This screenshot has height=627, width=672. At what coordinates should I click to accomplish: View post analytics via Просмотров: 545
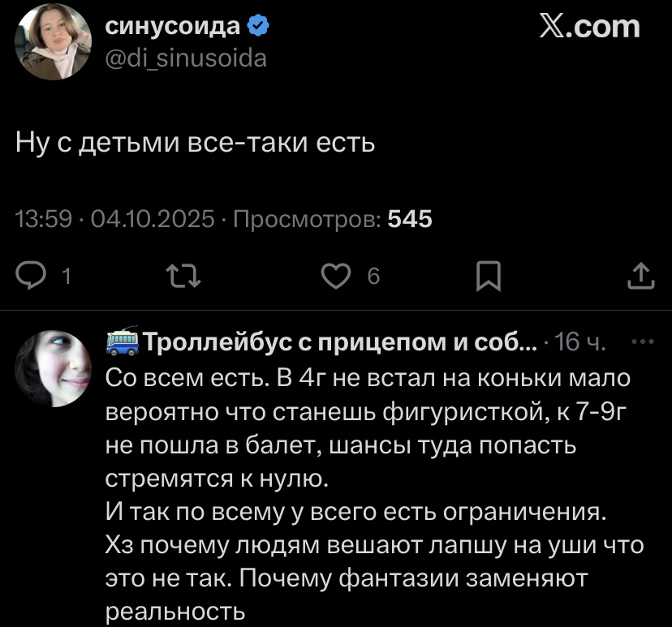[332, 219]
